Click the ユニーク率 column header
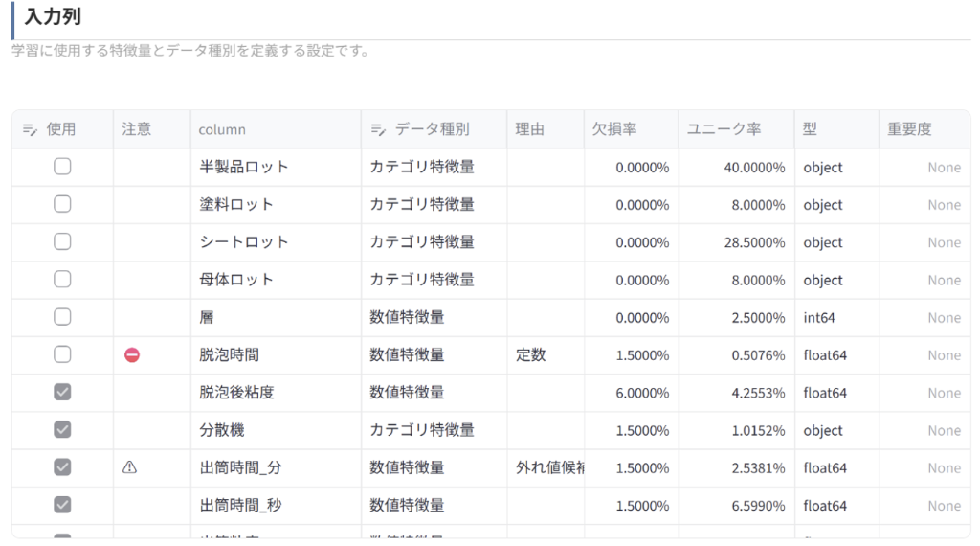The height and width of the screenshot is (546, 980). tap(736, 129)
